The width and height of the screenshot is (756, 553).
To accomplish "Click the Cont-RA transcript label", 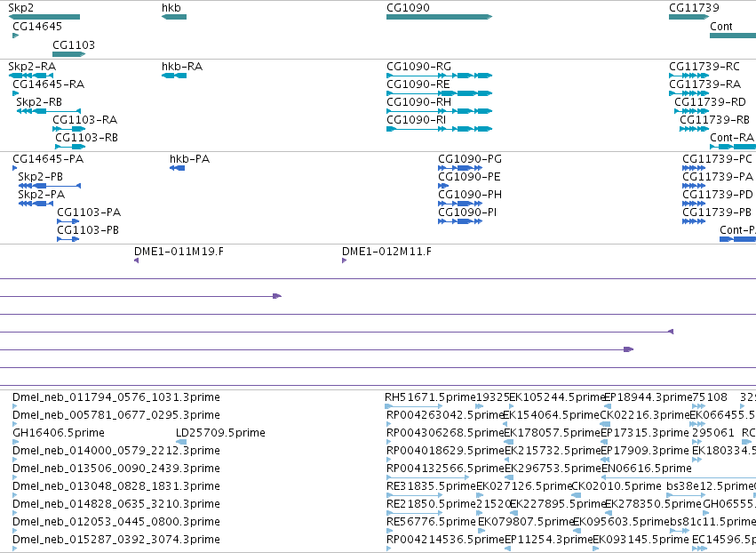I will coord(731,138).
